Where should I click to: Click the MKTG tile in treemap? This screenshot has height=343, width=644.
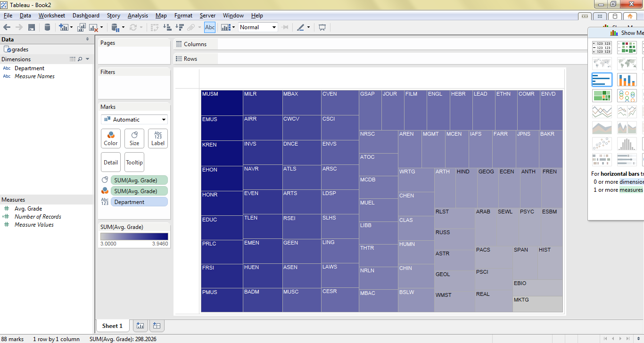tap(537, 304)
